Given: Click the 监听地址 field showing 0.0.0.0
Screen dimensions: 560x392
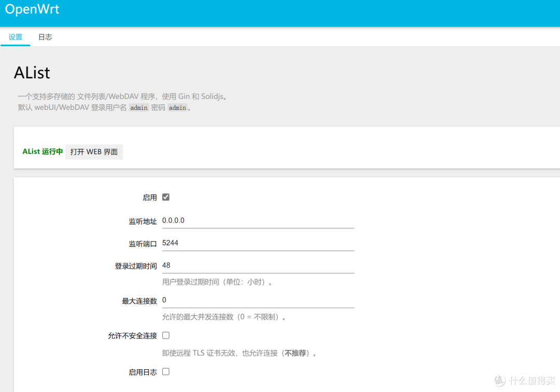Looking at the screenshot, I should (x=233, y=220).
